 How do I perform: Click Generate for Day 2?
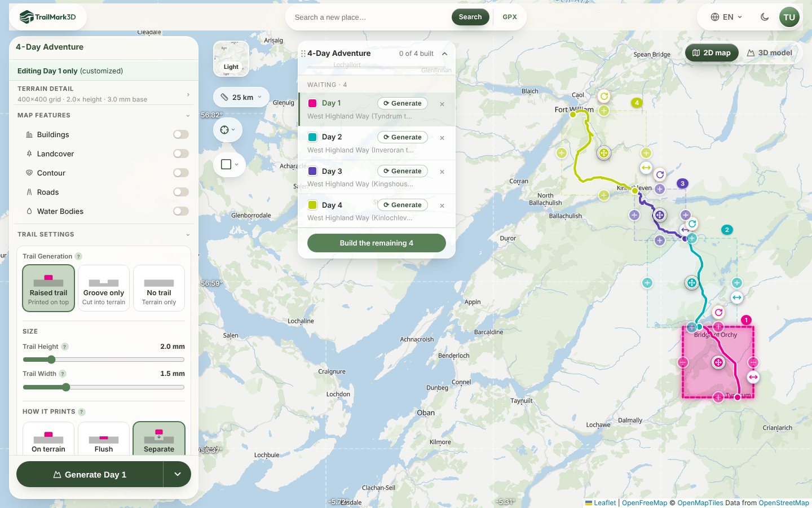tap(403, 137)
